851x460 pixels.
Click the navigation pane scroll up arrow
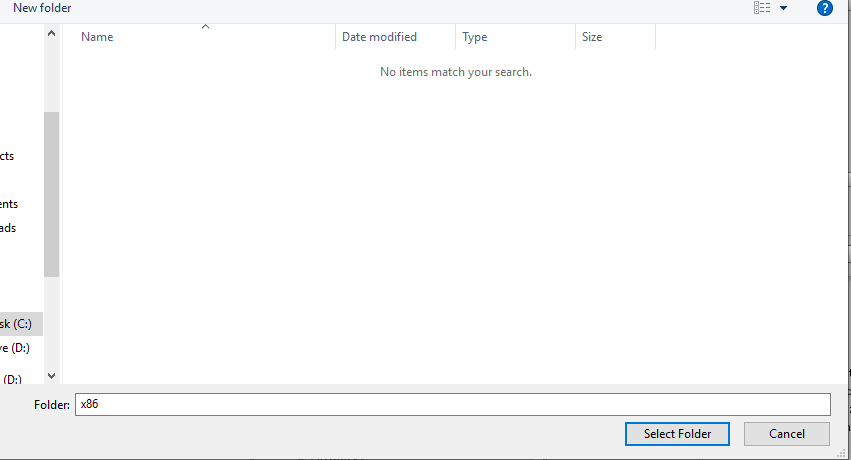click(x=52, y=34)
